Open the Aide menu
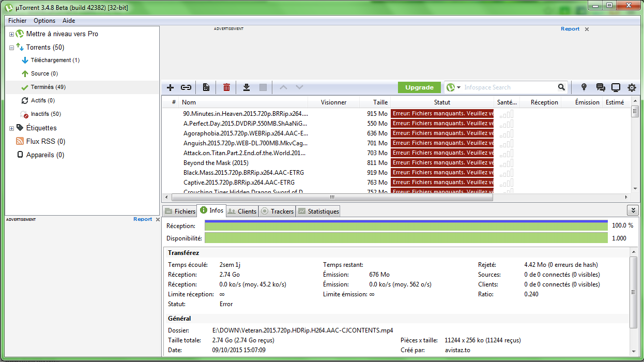This screenshot has height=362, width=644. point(69,21)
